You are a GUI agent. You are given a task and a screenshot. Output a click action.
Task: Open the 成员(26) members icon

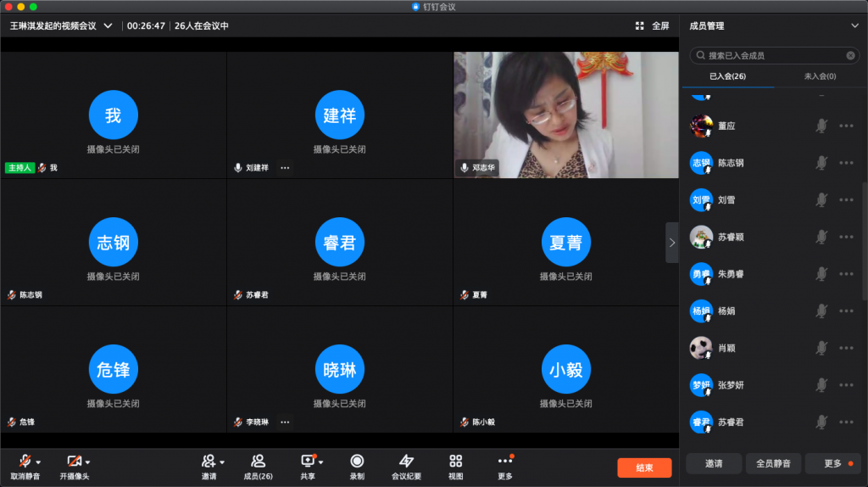pos(258,462)
